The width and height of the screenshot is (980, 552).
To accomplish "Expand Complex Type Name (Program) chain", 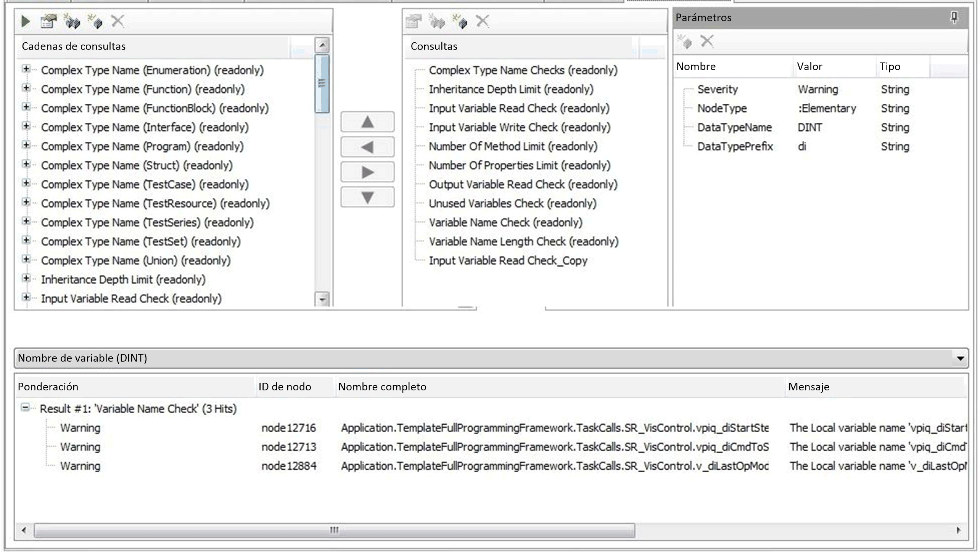I will [26, 145].
